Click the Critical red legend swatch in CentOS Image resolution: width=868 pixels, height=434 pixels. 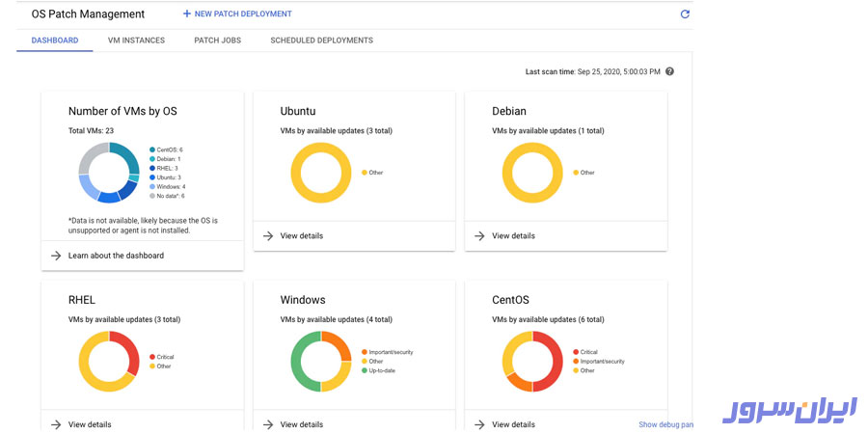pyautogui.click(x=576, y=352)
